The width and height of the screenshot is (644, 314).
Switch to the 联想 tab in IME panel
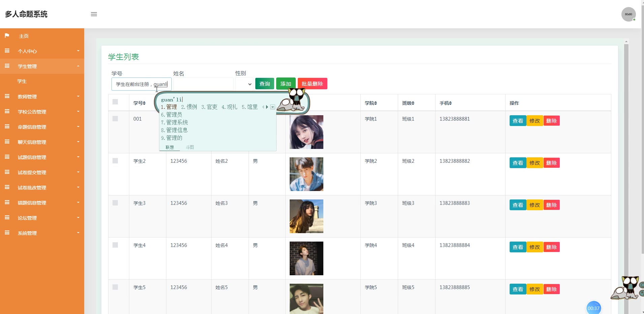click(x=170, y=147)
